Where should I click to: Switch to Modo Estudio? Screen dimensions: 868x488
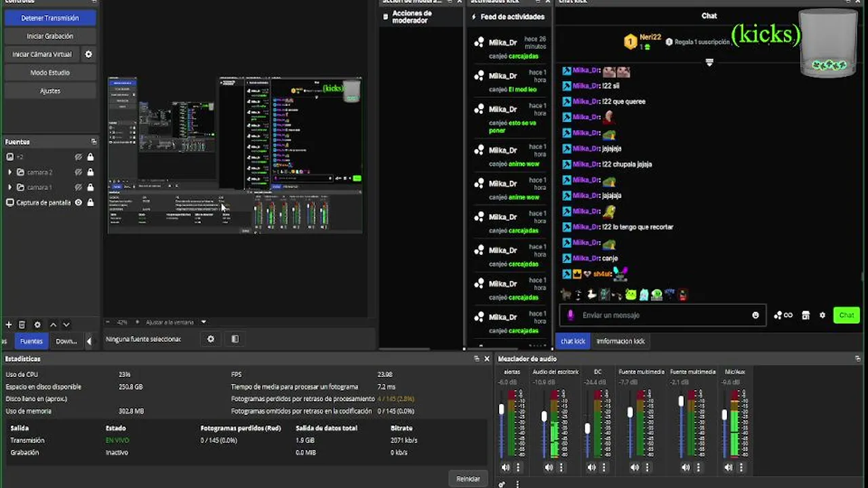50,73
